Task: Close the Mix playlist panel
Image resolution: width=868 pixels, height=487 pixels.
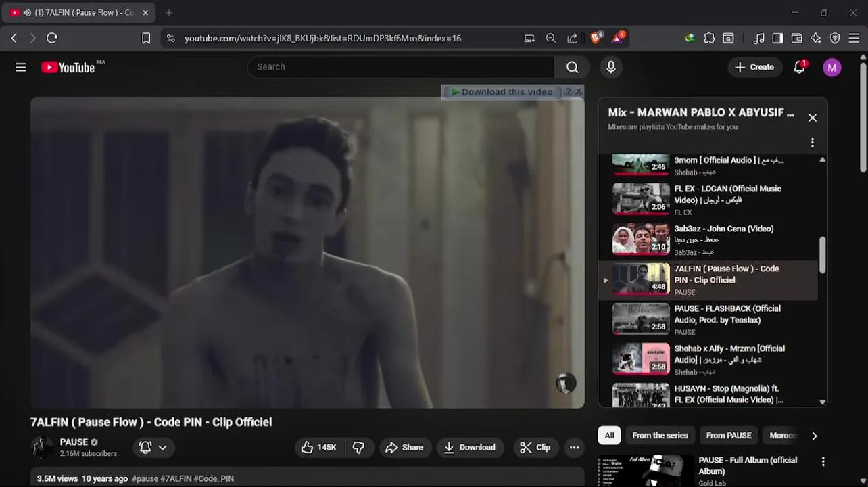Action: pyautogui.click(x=813, y=118)
